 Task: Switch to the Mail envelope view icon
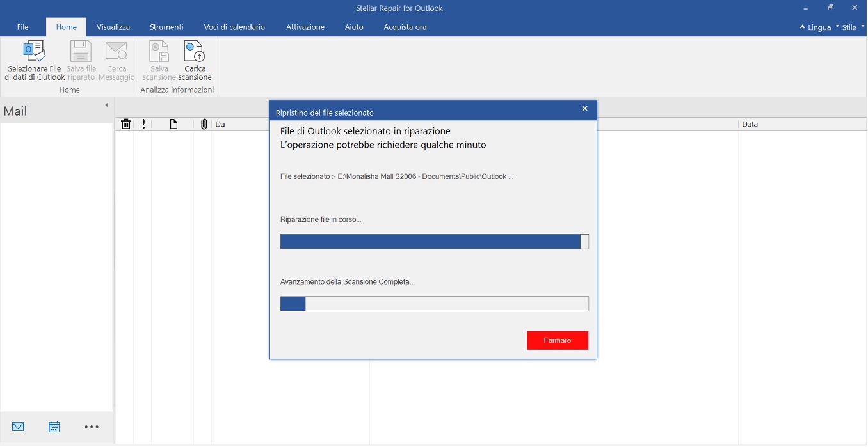(x=18, y=427)
